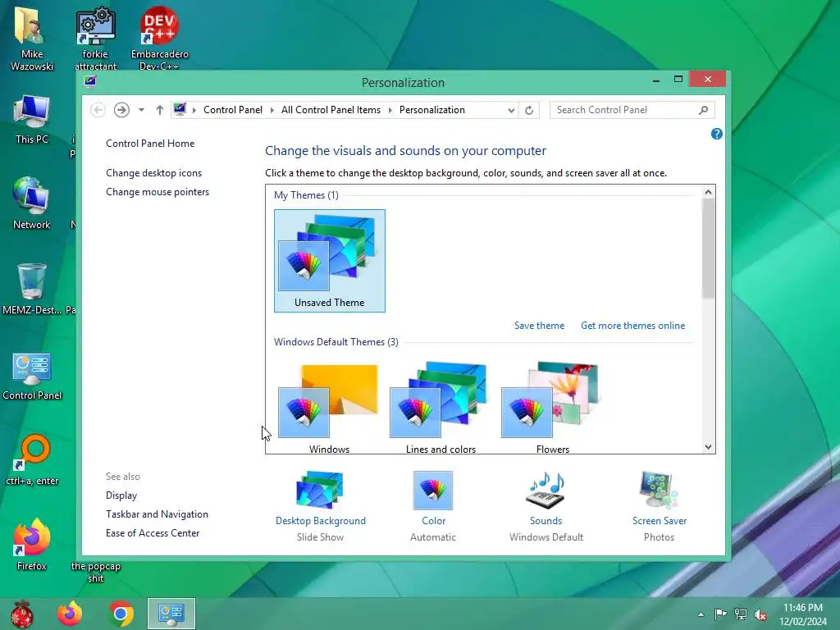The image size is (840, 630).
Task: Select the Control Panel desktop icon
Action: click(x=32, y=376)
